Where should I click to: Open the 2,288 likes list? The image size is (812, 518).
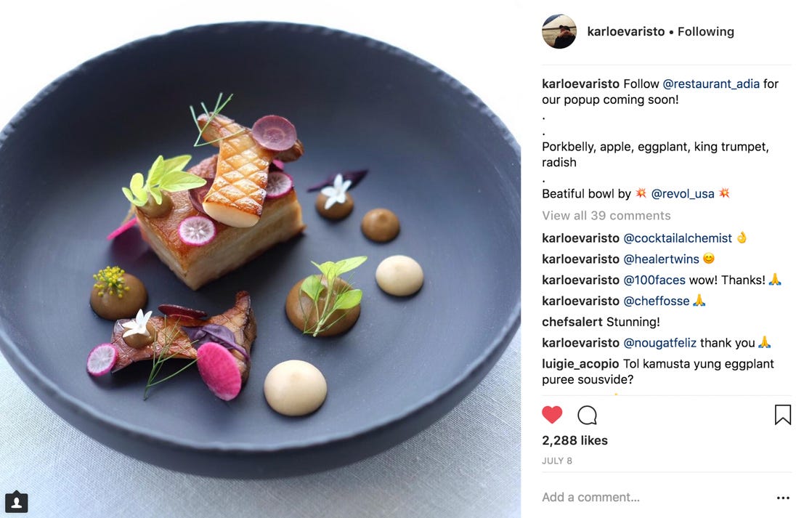[x=575, y=440]
